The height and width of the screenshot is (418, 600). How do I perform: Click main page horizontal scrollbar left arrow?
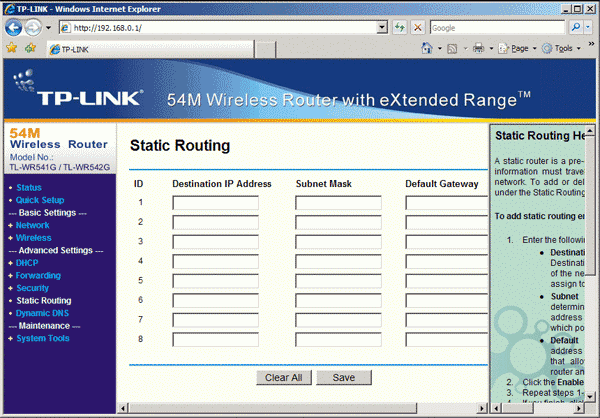(x=122, y=408)
